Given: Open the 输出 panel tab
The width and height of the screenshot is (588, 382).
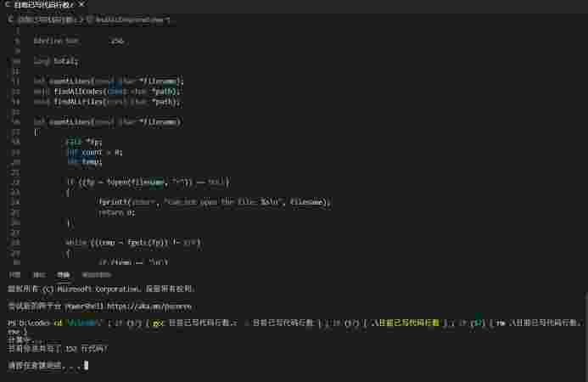Looking at the screenshot, I should coord(39,275).
